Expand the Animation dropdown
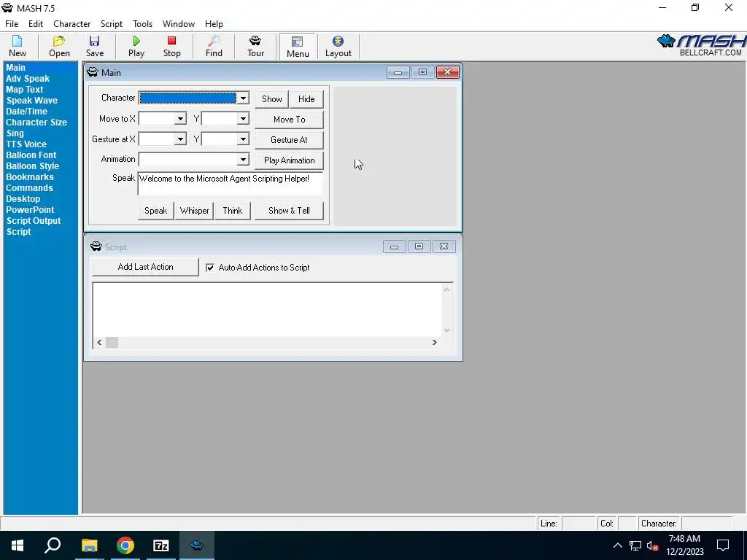747x560 pixels. (x=243, y=159)
